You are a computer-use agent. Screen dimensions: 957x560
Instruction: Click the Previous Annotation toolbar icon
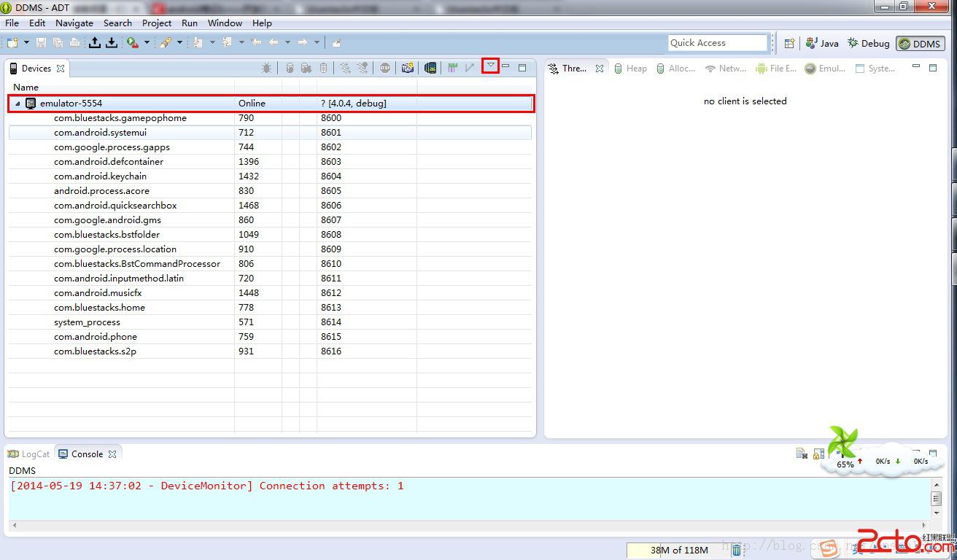[x=227, y=43]
